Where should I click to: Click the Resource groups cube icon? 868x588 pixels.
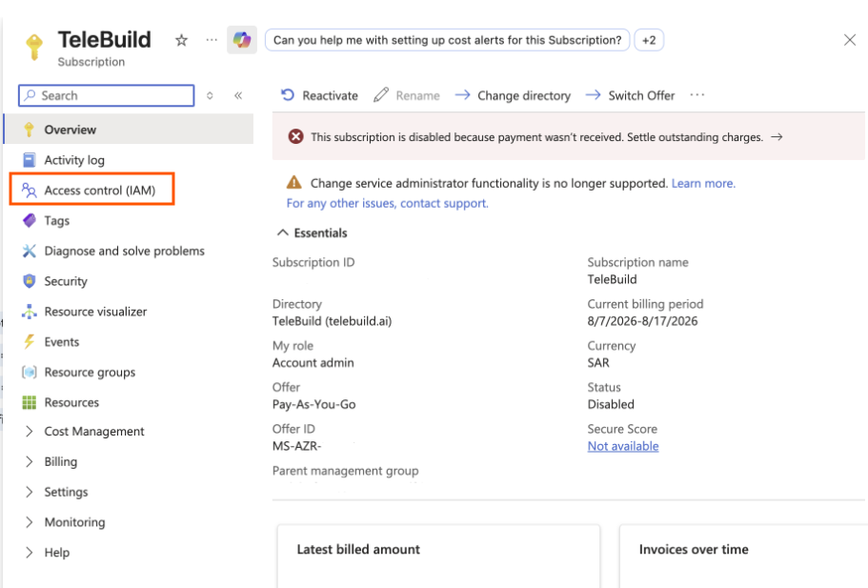[30, 372]
